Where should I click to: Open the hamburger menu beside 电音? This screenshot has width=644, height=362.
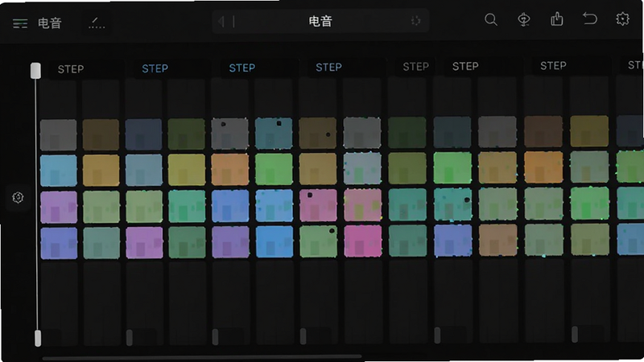[19, 23]
